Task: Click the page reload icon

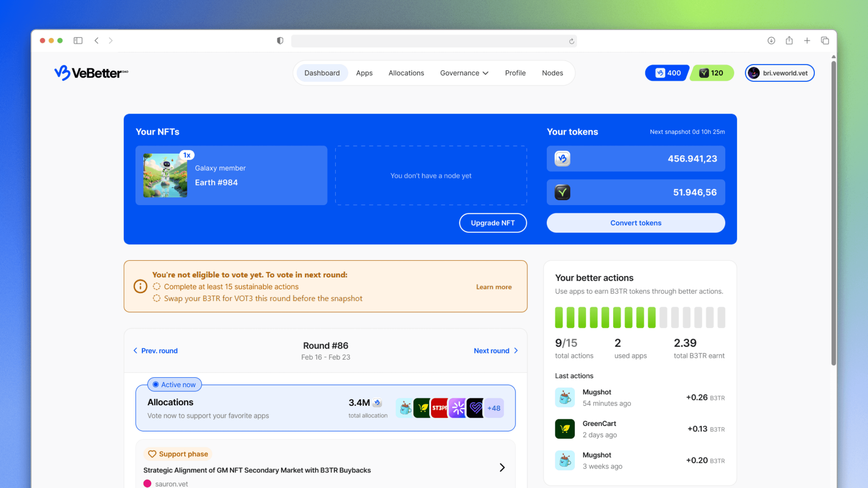Action: [x=571, y=41]
